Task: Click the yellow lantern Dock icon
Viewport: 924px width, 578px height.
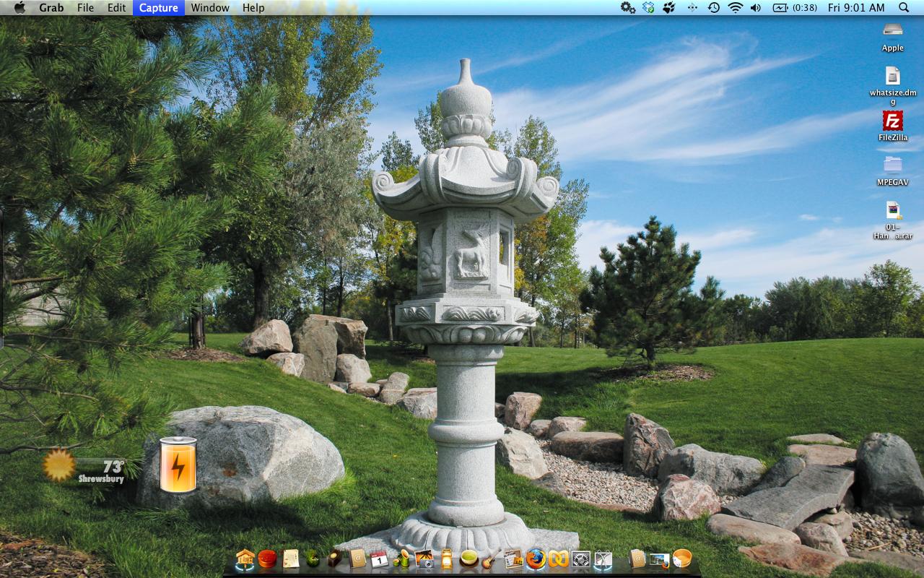Action: (447, 558)
